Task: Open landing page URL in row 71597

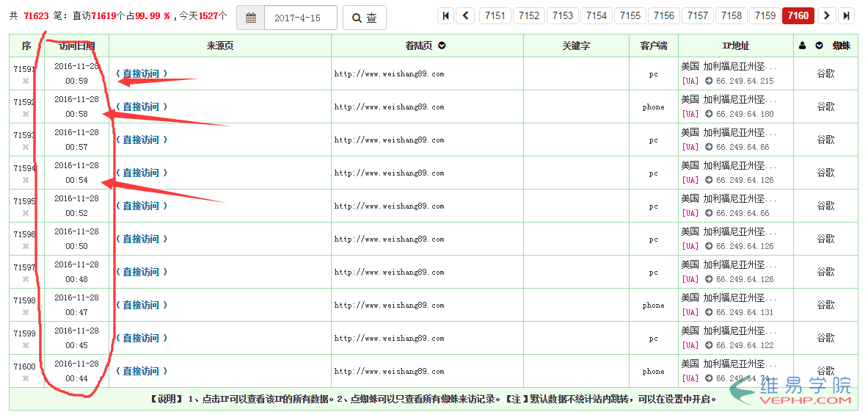Action: pyautogui.click(x=389, y=272)
